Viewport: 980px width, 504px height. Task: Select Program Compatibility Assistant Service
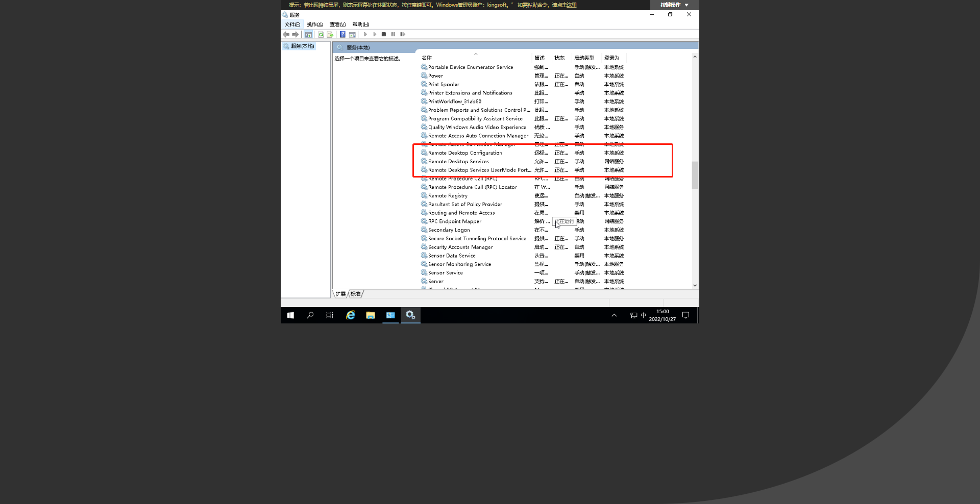(x=523, y=119)
